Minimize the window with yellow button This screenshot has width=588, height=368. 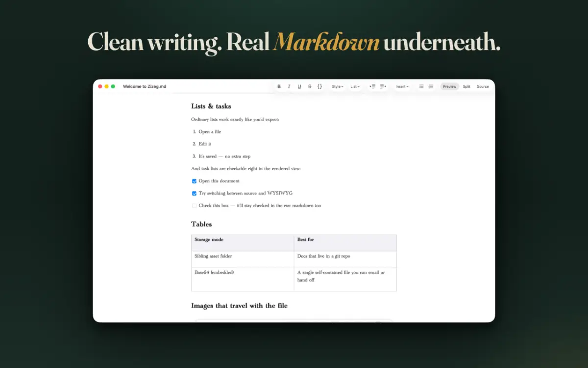pos(106,86)
